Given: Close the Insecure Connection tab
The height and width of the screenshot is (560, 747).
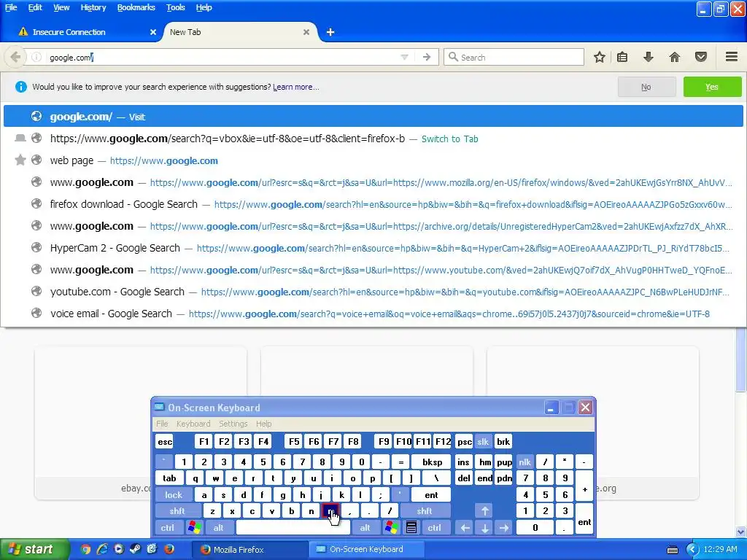Looking at the screenshot, I should tap(153, 32).
